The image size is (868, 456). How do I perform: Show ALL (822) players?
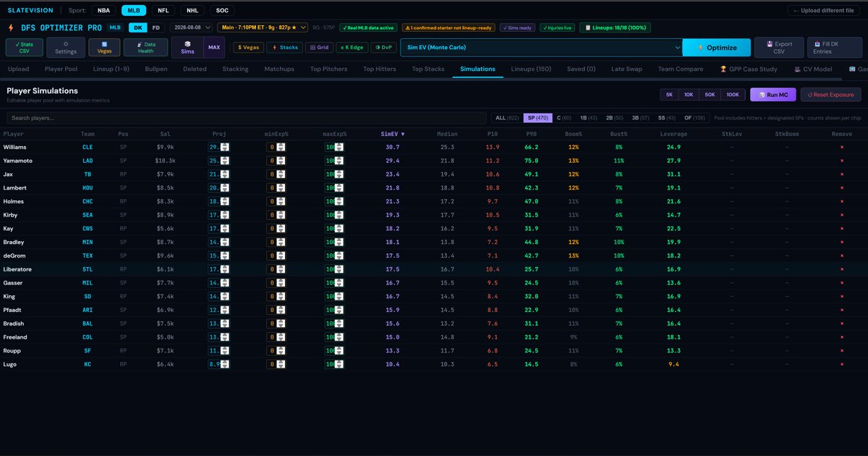coord(506,117)
